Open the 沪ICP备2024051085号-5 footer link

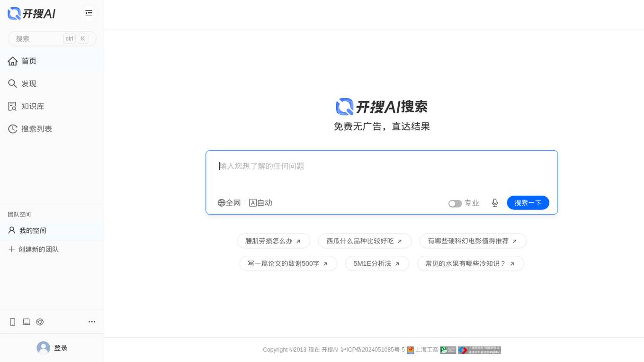pyautogui.click(x=373, y=350)
